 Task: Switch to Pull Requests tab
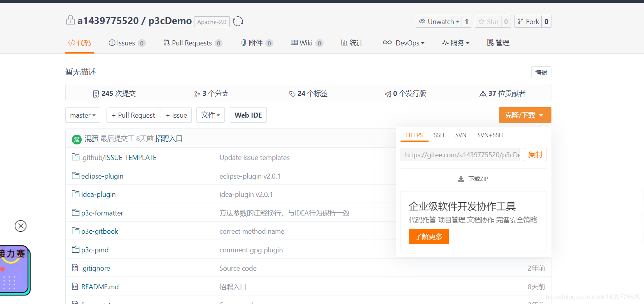192,43
